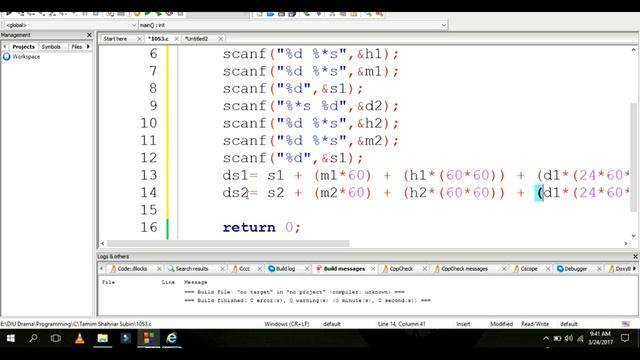The image size is (640, 360).
Task: Switch to the Symbols tab
Action: point(51,47)
